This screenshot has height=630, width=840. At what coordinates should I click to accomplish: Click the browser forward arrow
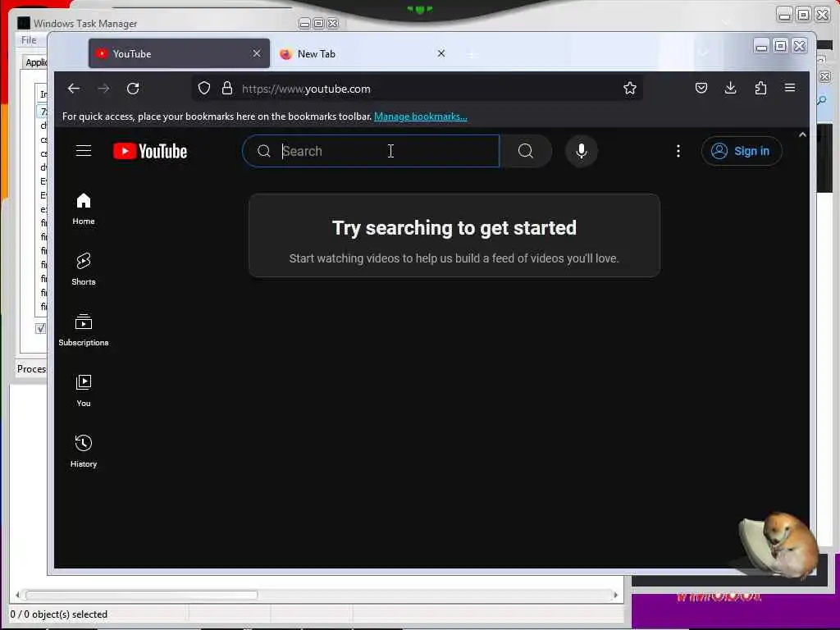click(x=103, y=89)
